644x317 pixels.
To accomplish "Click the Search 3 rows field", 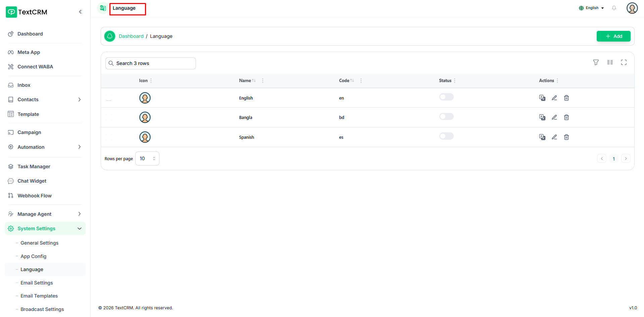I will coord(151,63).
